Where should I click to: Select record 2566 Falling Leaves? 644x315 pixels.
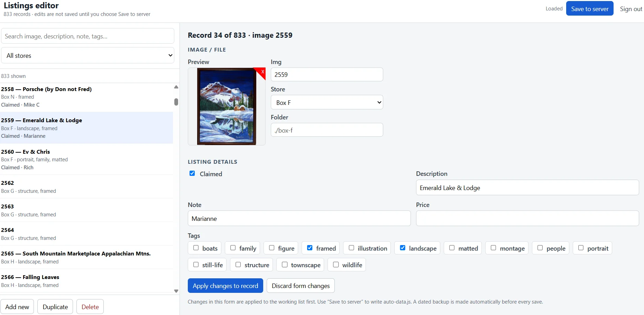[86, 281]
